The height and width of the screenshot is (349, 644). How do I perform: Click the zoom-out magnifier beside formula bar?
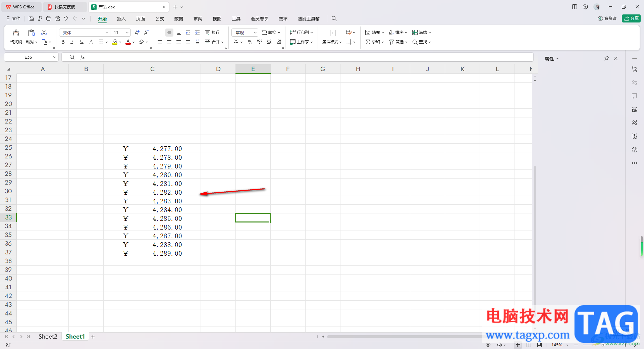pyautogui.click(x=72, y=57)
